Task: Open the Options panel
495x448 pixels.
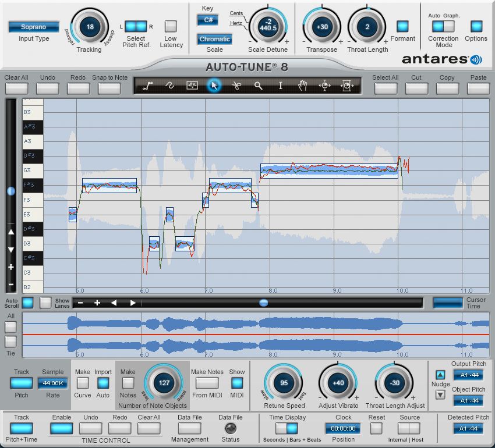Action: pos(476,26)
